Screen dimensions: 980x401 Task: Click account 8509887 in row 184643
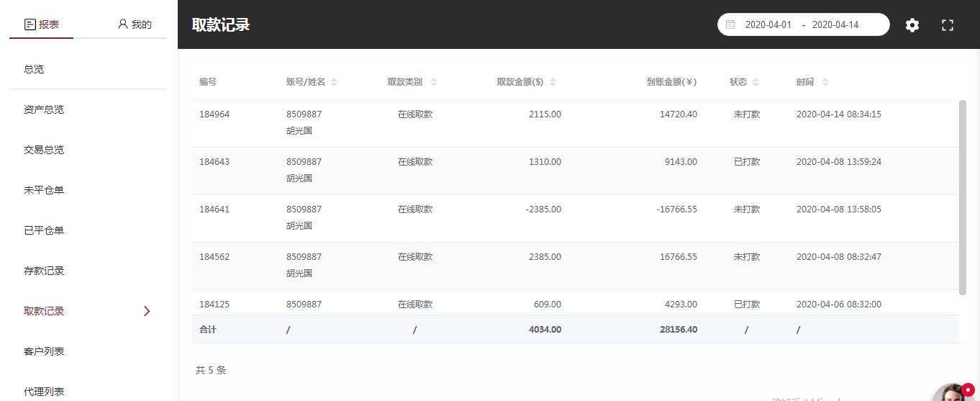click(304, 162)
